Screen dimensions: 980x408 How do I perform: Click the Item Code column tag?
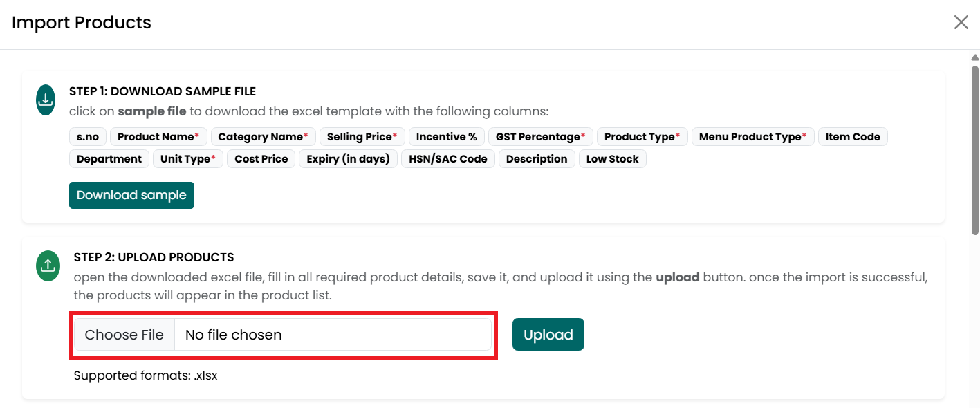tap(853, 137)
